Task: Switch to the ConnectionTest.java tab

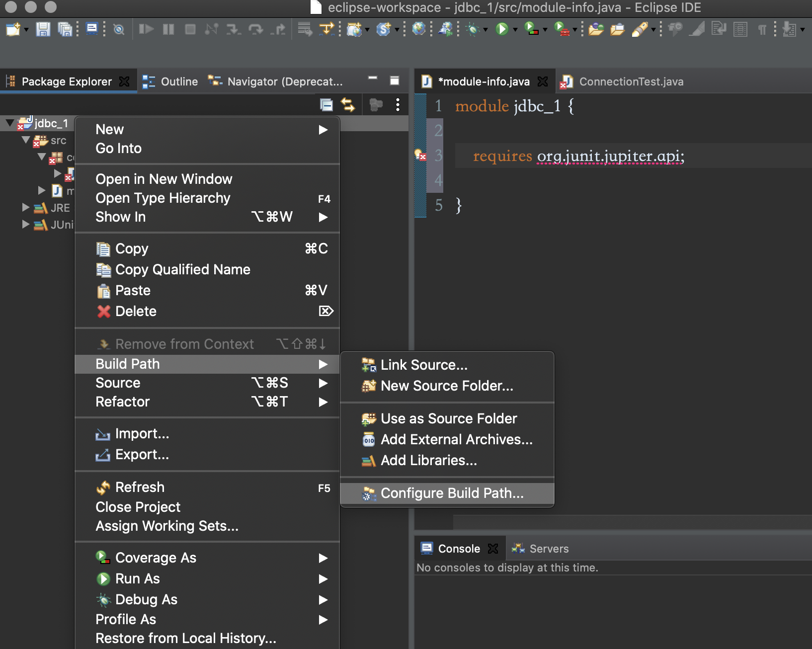Action: pyautogui.click(x=631, y=81)
